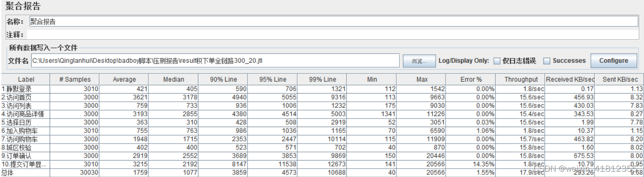Click the Min column header

coord(372,79)
